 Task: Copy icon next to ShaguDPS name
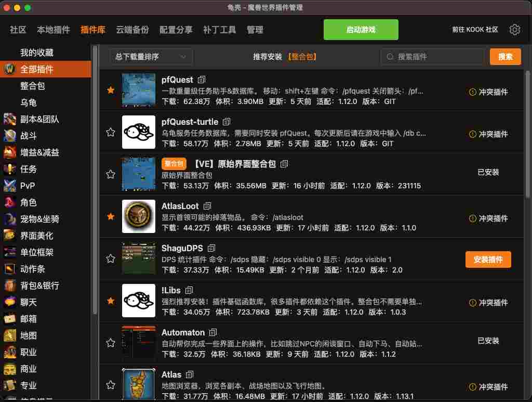click(x=211, y=248)
